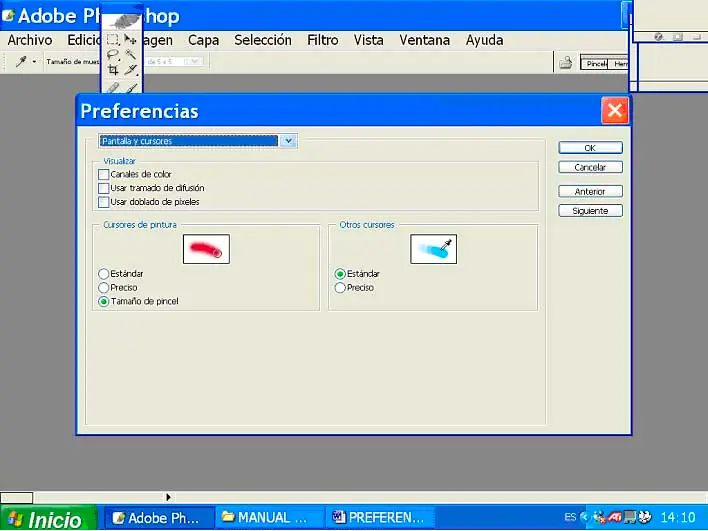Image resolution: width=708 pixels, height=531 pixels.
Task: Select the Rectangular Marquee tool
Action: tap(112, 40)
